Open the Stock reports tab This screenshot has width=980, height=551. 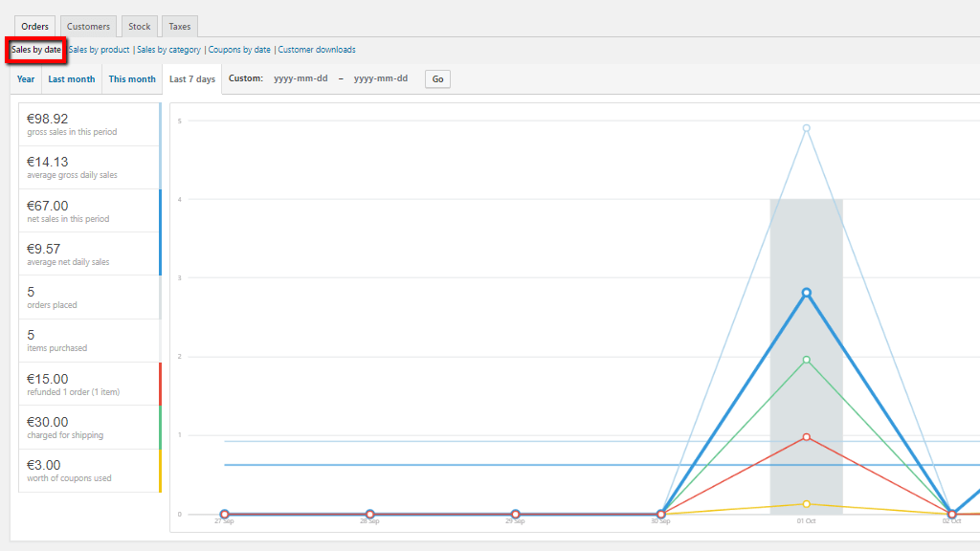tap(140, 27)
